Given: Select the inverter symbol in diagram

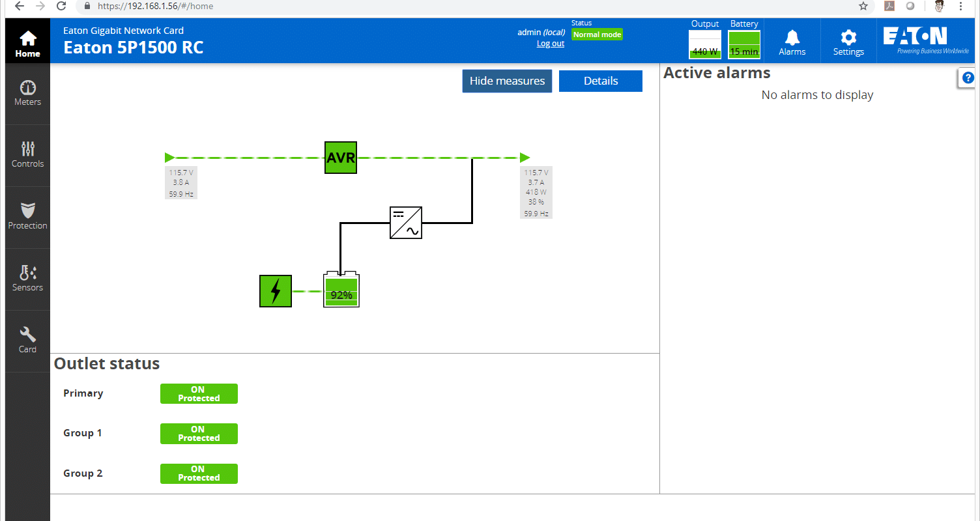Looking at the screenshot, I should (x=406, y=223).
